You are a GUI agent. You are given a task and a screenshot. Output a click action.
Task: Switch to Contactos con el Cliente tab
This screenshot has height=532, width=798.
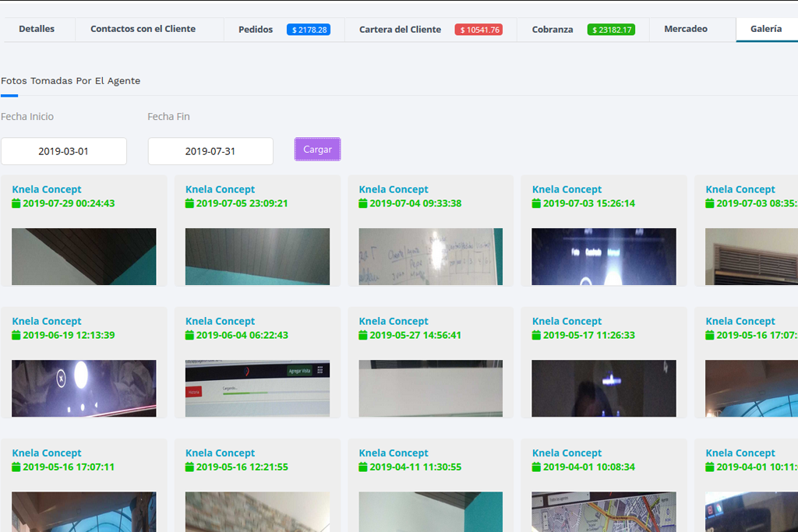click(143, 29)
